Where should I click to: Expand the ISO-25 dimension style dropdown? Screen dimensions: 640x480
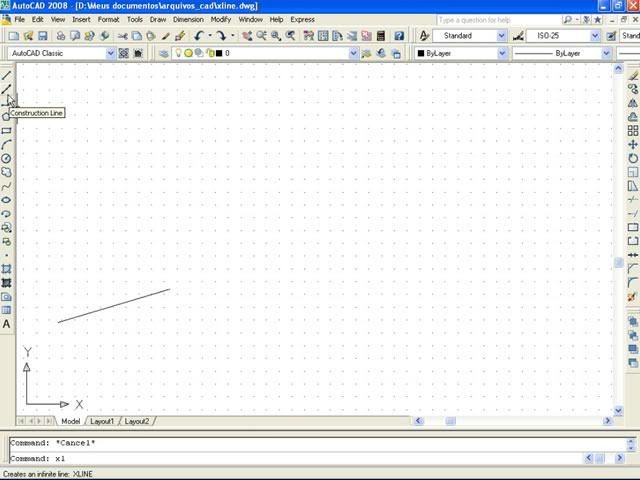595,36
